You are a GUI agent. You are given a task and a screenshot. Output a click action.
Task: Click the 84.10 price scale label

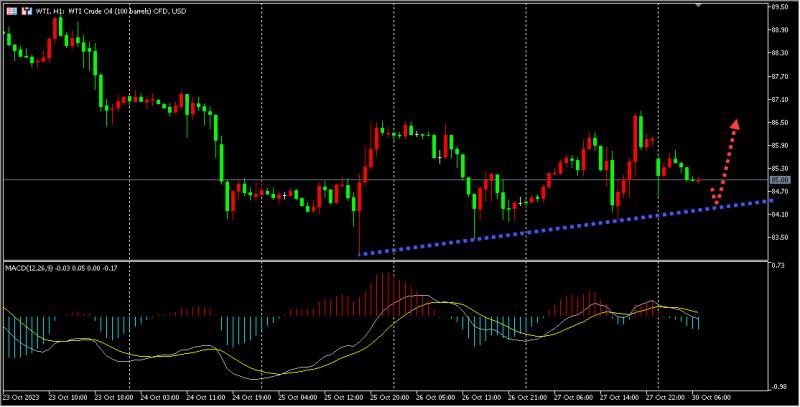point(779,215)
